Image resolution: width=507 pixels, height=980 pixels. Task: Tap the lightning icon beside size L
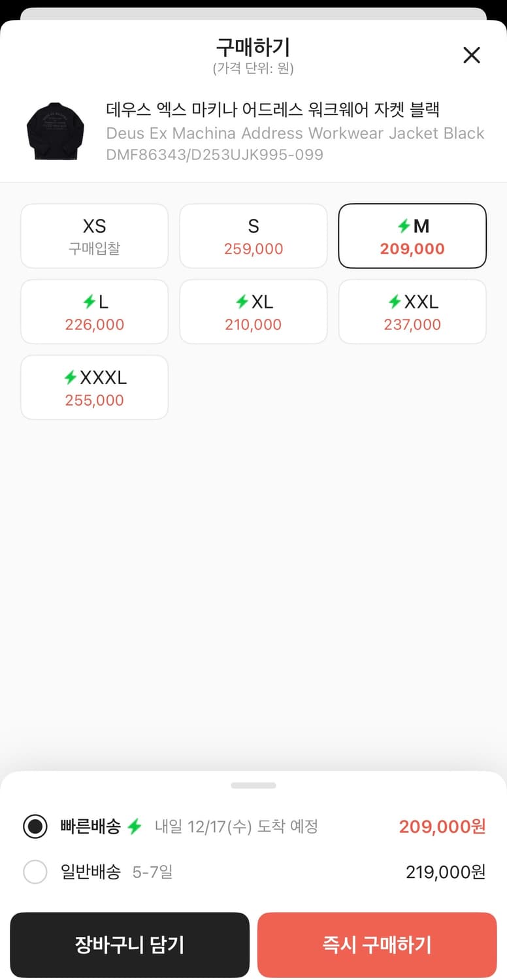tap(89, 302)
